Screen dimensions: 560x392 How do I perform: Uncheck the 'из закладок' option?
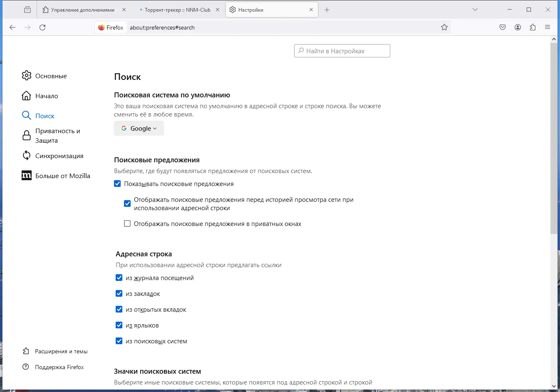(x=119, y=293)
